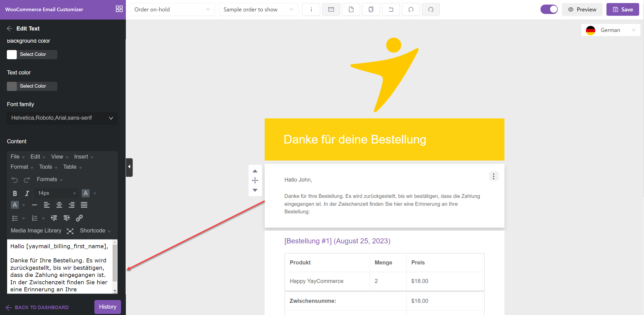Viewport: 644px width, 315px height.
Task: Open the Order on-hold template dropdown
Action: point(172,10)
